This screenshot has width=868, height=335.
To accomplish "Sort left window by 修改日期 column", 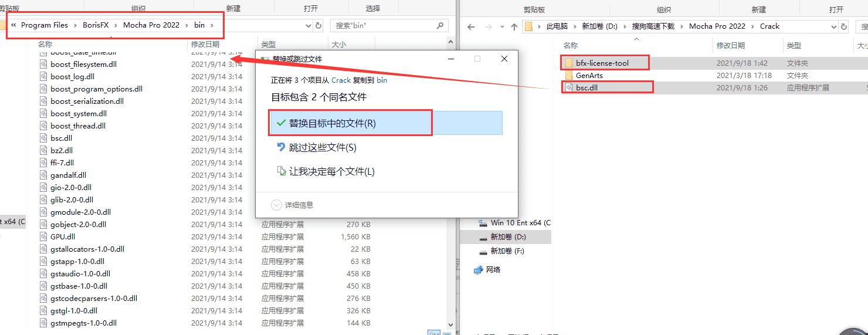I will [205, 44].
